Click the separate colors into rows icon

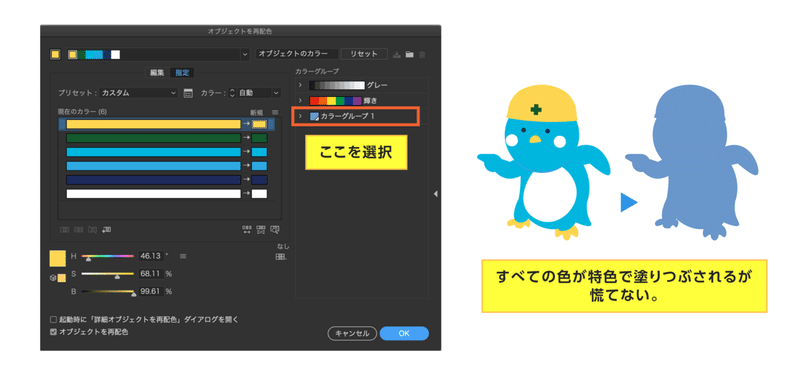(79, 230)
